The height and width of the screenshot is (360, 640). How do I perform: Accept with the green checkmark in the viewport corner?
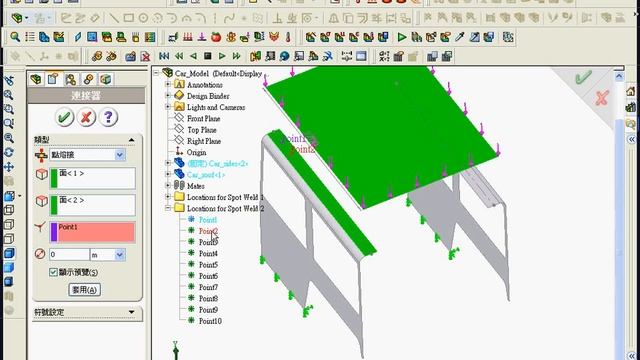(x=583, y=77)
